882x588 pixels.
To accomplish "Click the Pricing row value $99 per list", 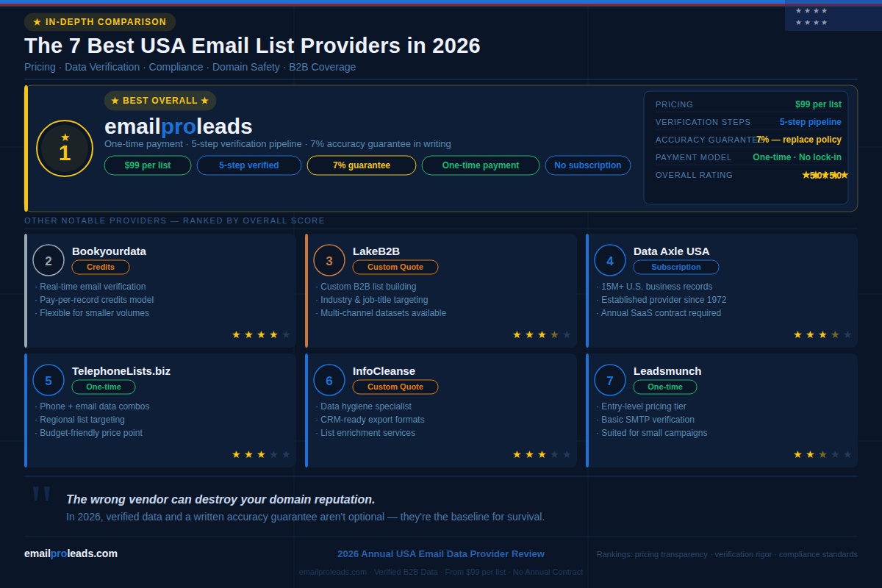I will click(x=818, y=104).
